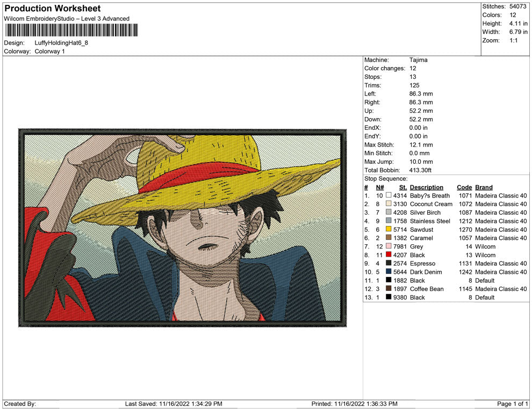Click the Left value 86.3 mm
Image resolution: width=532 pixels, height=409 pixels.
click(421, 94)
